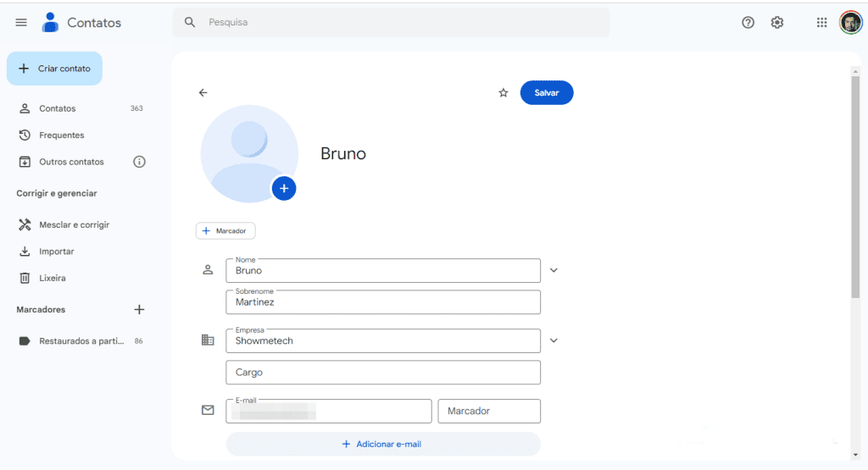Edit the Empresa field with Showmetech
This screenshot has width=868, height=470.
pyautogui.click(x=383, y=340)
